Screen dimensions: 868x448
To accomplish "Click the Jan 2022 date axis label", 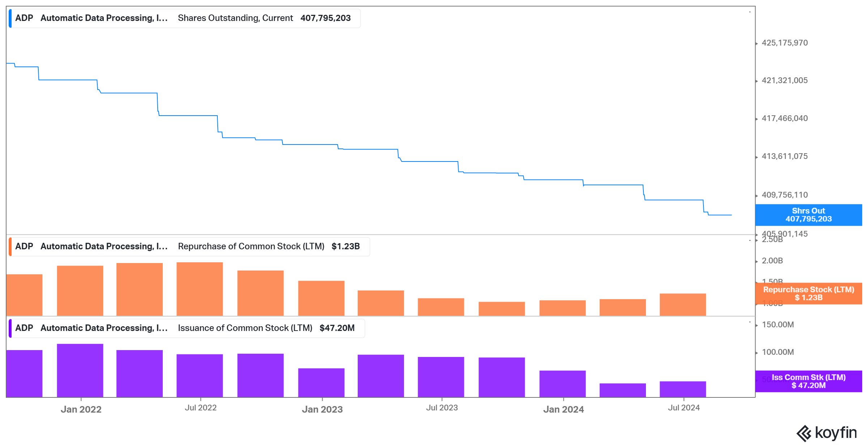I will pyautogui.click(x=81, y=409).
